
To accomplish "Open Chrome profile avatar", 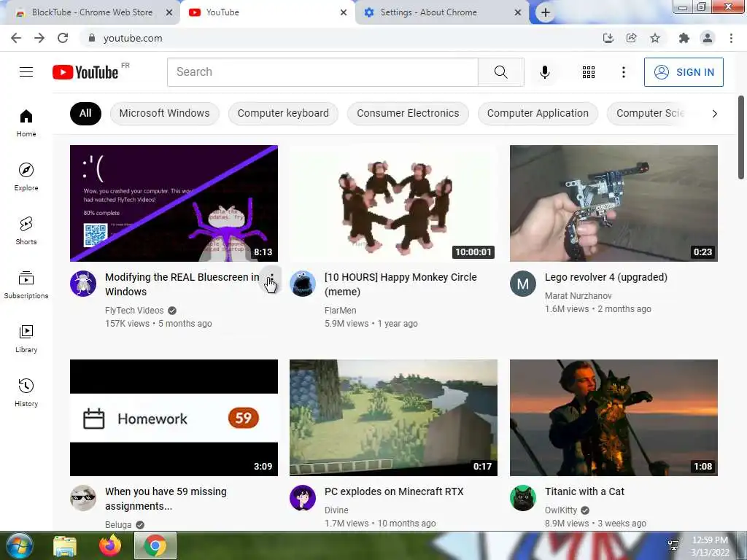I will coord(708,38).
